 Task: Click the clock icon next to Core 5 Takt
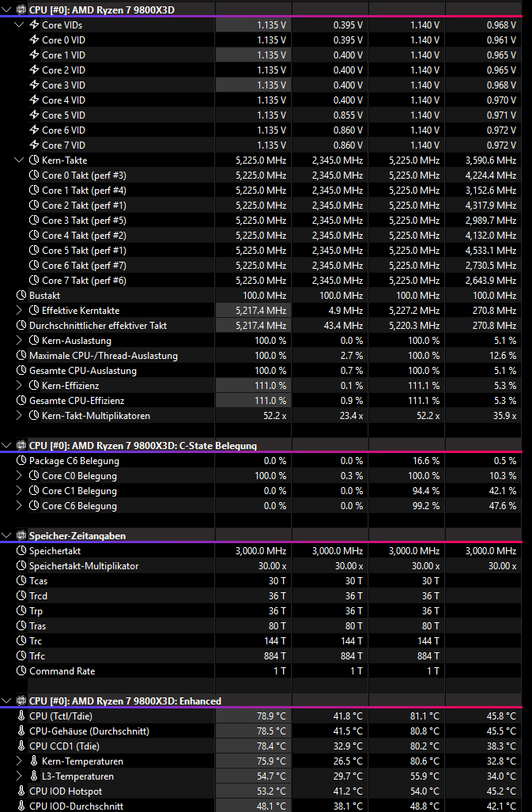34,250
